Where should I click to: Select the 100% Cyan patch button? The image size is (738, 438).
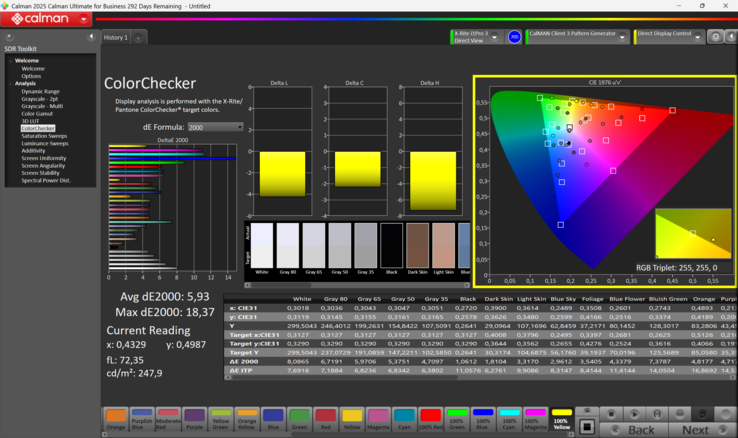[x=509, y=419]
